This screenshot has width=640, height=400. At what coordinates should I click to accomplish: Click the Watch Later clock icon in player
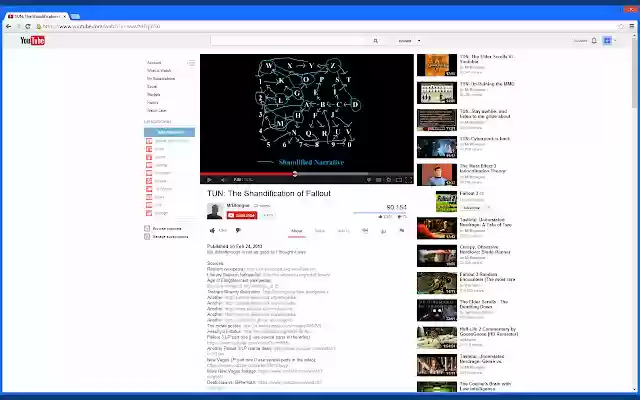(x=369, y=180)
